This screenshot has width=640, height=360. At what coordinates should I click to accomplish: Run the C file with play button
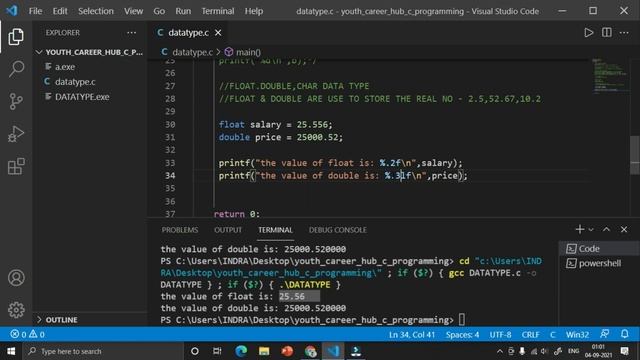588,33
